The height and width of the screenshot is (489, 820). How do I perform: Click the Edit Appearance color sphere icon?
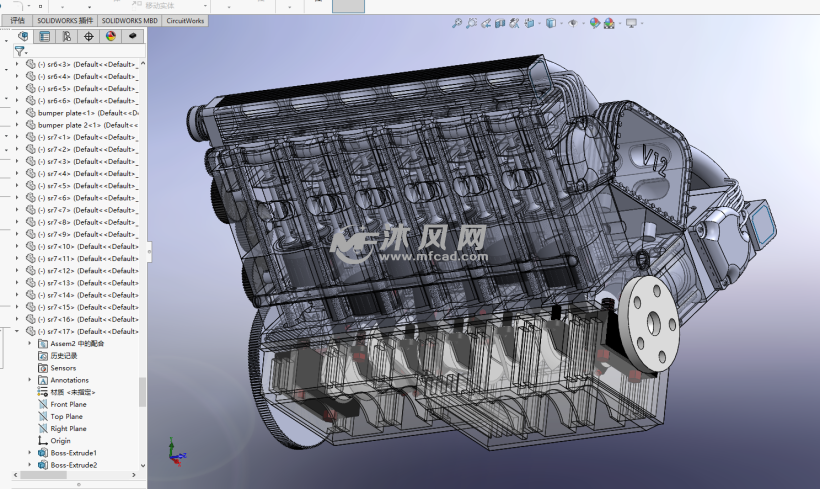coord(595,23)
